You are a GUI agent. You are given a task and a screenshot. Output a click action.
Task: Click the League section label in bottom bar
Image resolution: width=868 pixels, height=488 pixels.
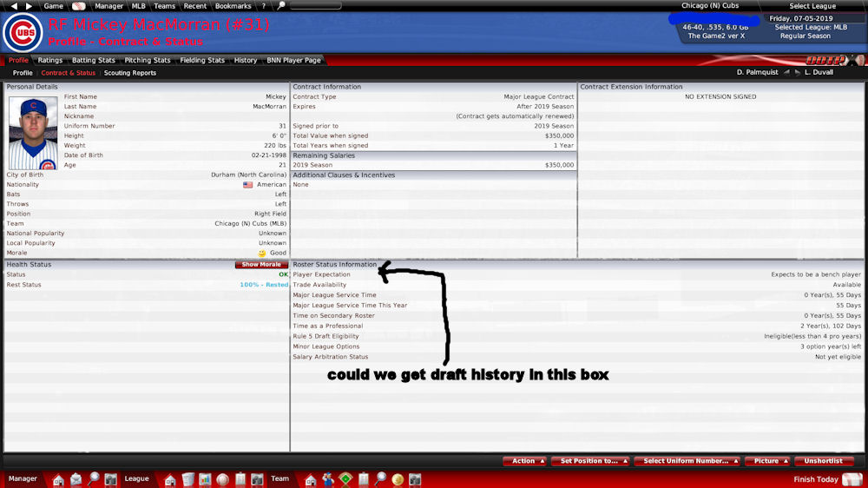pyautogui.click(x=137, y=479)
